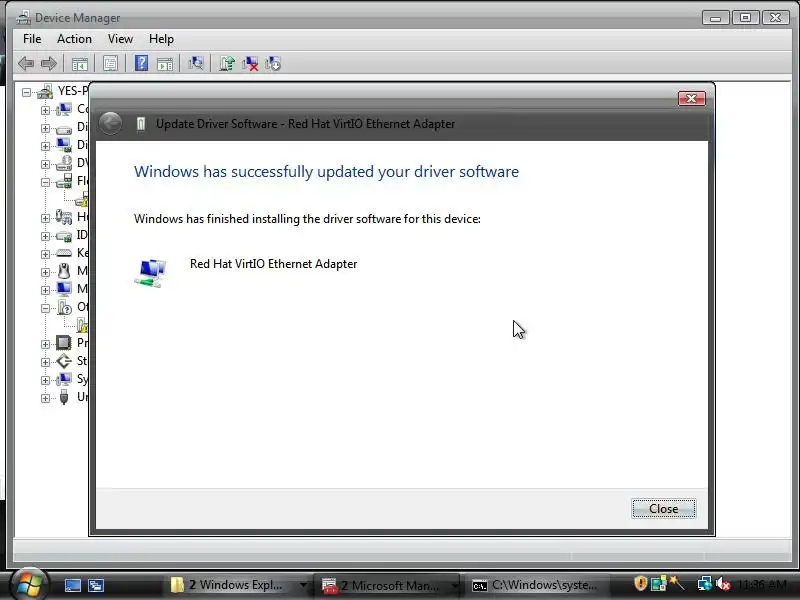Click the network tray icon

click(x=705, y=583)
